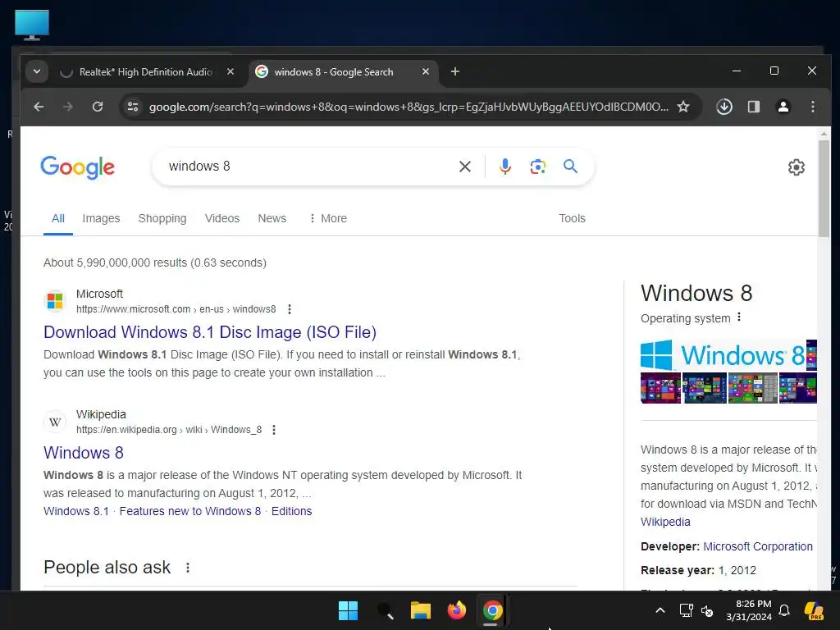The height and width of the screenshot is (630, 840).
Task: Open File Explorer from taskbar
Action: [421, 610]
